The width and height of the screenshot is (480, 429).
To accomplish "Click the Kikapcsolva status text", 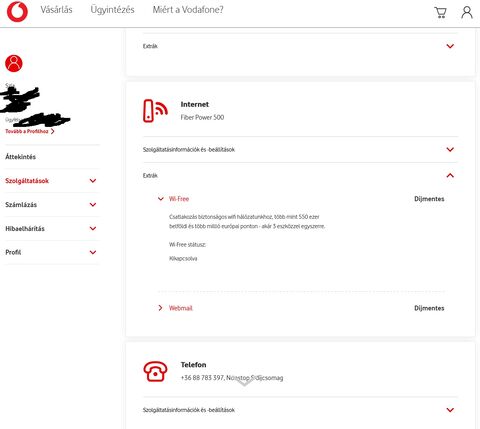I will (183, 258).
